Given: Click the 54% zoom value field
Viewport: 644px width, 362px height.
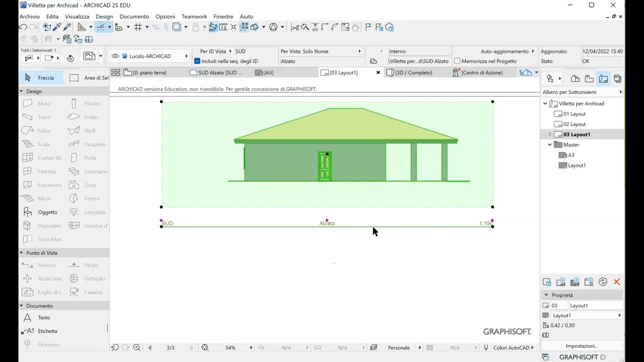Looking at the screenshot, I should 230,347.
